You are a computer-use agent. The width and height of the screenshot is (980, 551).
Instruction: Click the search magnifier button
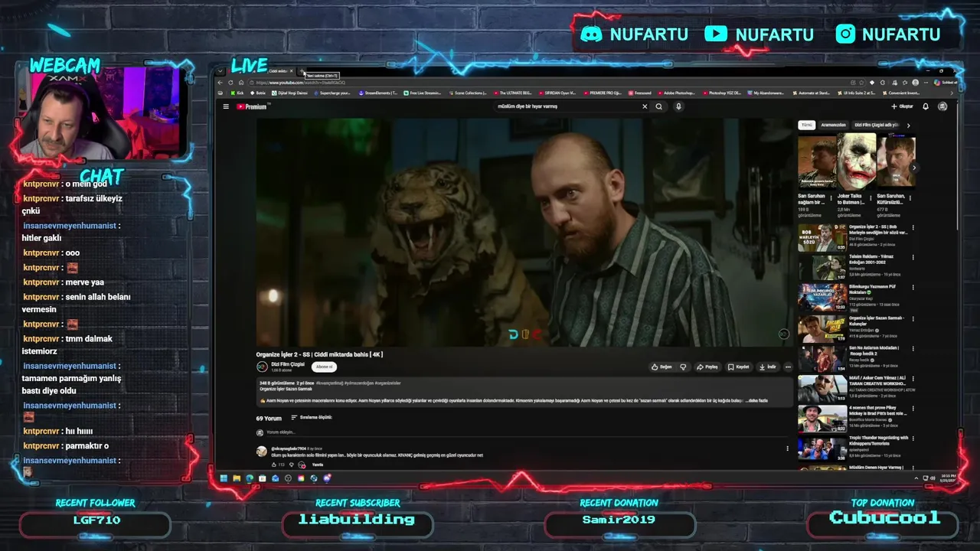(658, 106)
